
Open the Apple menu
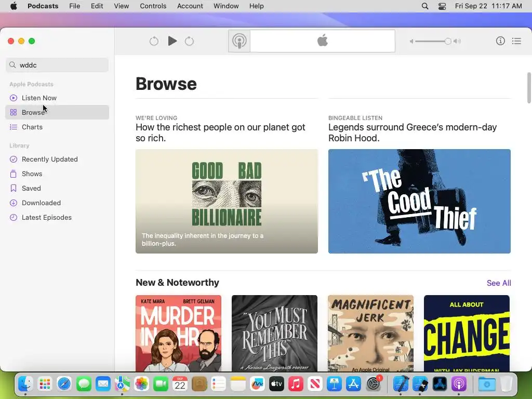(x=14, y=6)
